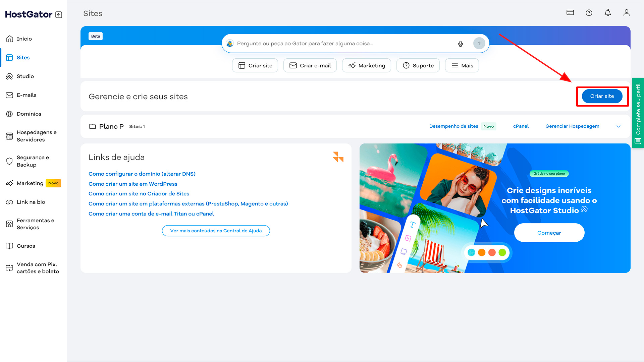644x362 pixels.
Task: Click the Link na bio icon
Action: (9, 202)
